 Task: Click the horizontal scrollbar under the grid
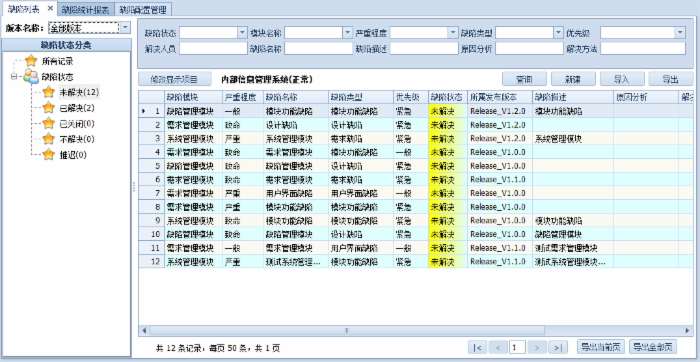pyautogui.click(x=347, y=330)
